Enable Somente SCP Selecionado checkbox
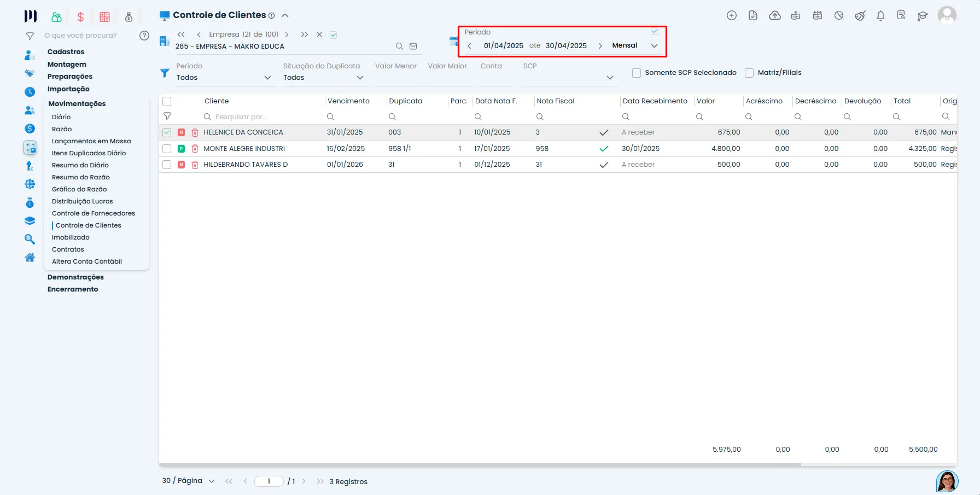Screen dimensions: 980x495 637,73
